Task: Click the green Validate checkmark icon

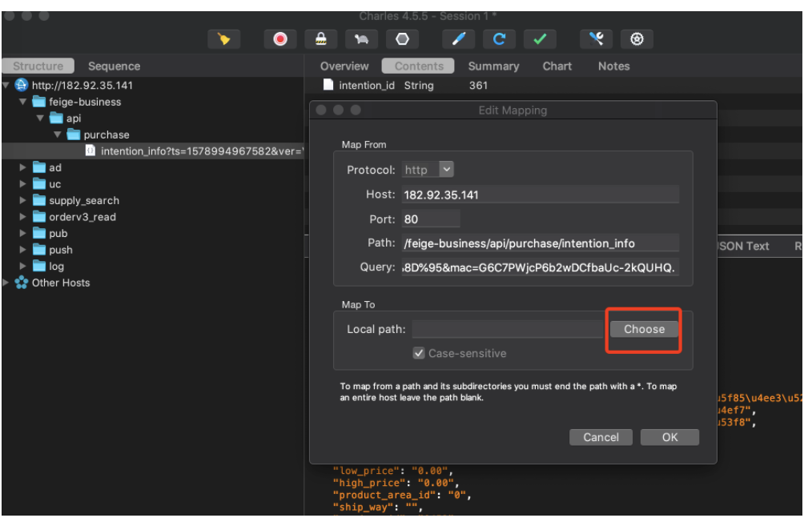Action: point(540,39)
